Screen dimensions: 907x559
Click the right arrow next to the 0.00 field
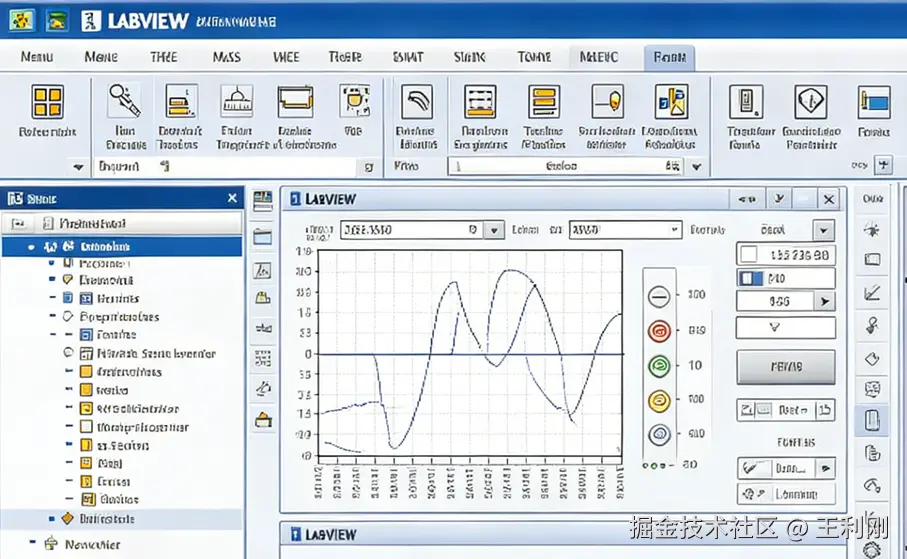click(x=824, y=301)
